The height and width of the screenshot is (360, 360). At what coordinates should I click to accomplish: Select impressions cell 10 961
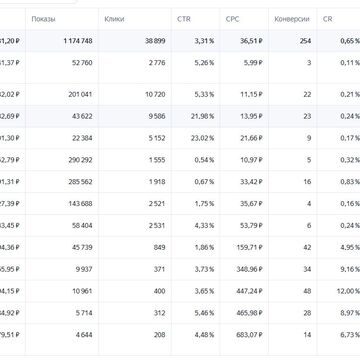(82, 291)
